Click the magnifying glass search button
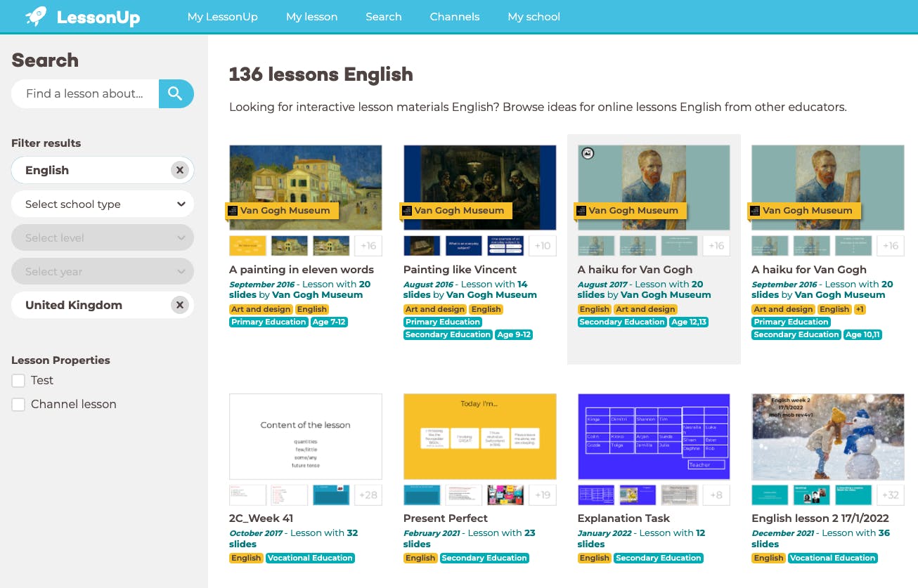The image size is (918, 588). click(x=176, y=93)
